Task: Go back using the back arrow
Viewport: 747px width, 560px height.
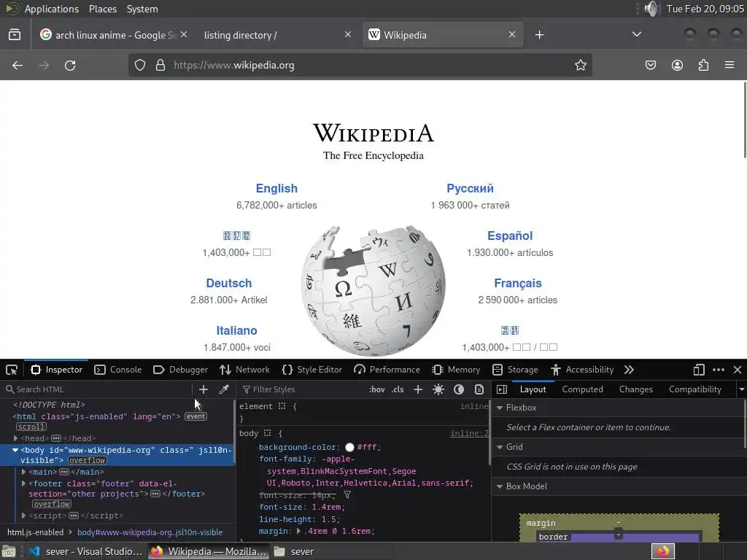Action: pyautogui.click(x=18, y=65)
